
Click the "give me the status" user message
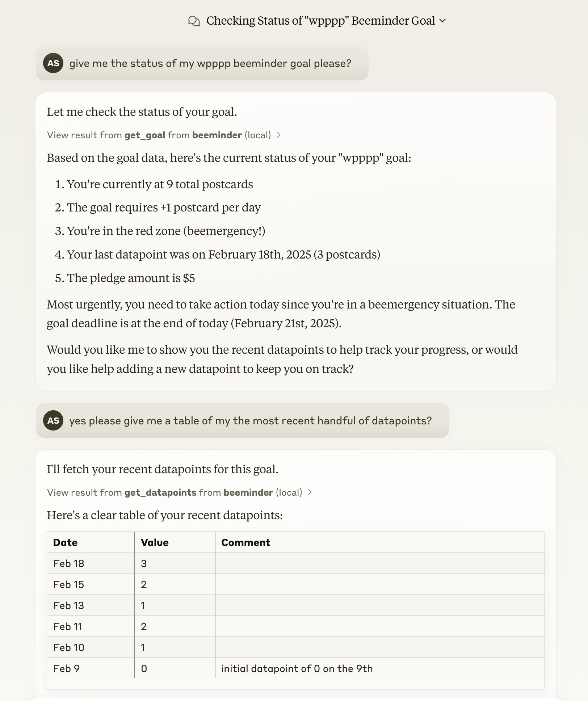[210, 63]
